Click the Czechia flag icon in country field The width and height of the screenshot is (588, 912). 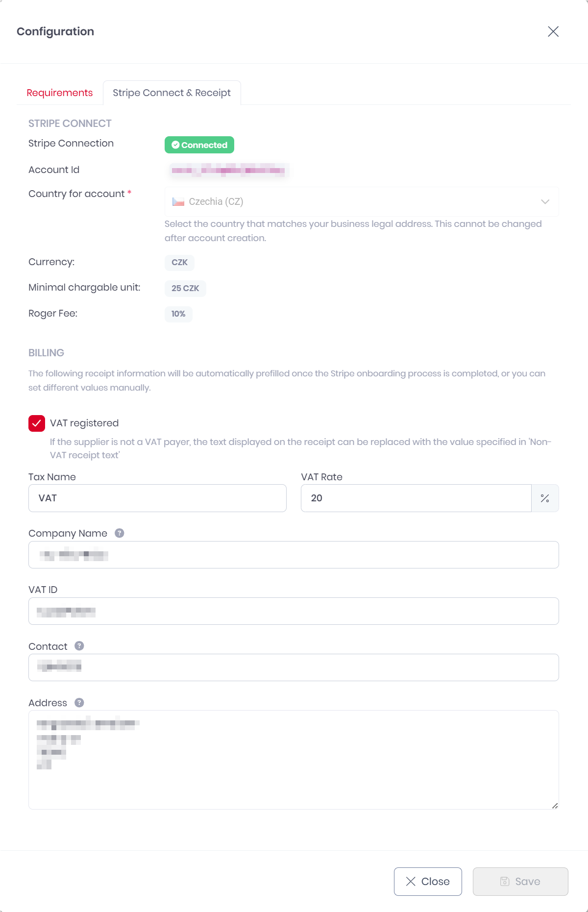[178, 202]
